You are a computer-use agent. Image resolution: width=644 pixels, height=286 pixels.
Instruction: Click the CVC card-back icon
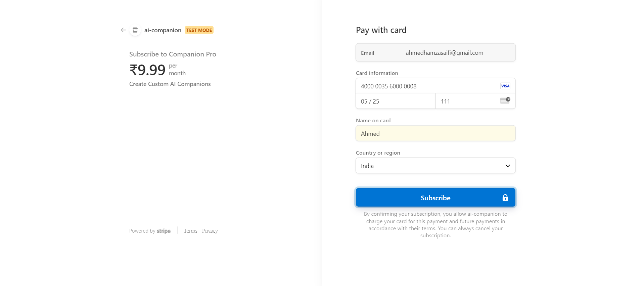(505, 100)
